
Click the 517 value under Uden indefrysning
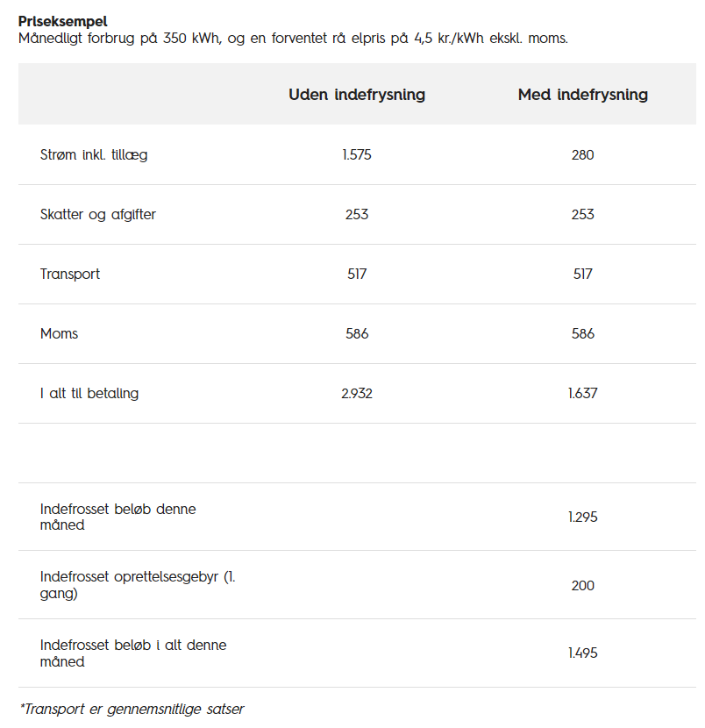point(356,274)
